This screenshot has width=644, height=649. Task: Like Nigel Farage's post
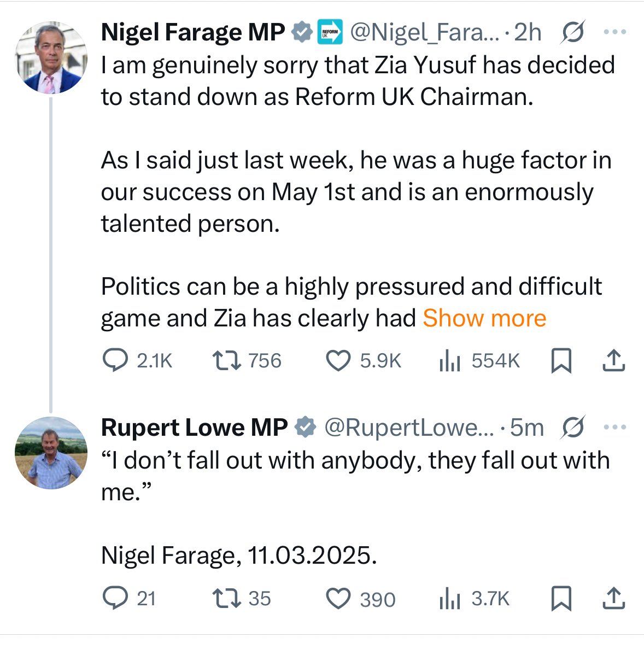[x=338, y=361]
